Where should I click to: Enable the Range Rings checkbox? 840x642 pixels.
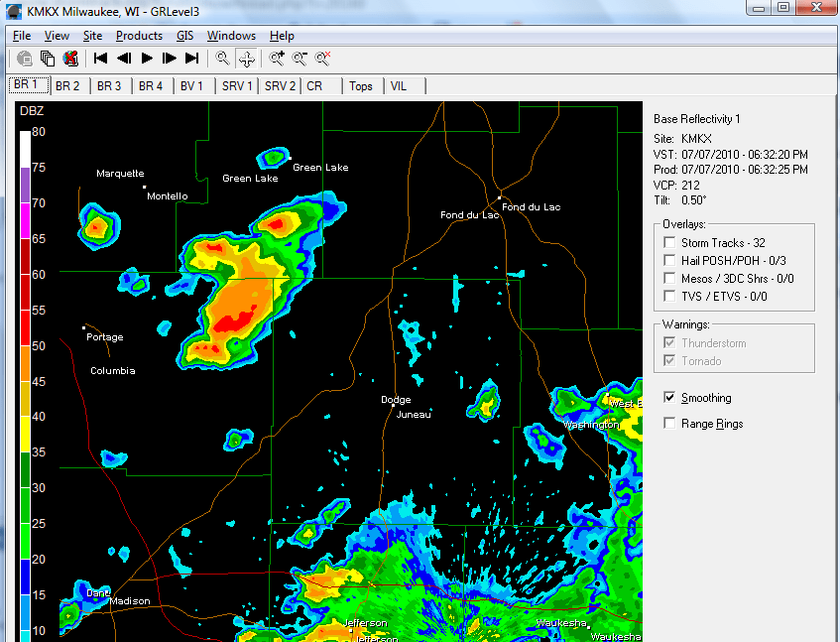[669, 424]
